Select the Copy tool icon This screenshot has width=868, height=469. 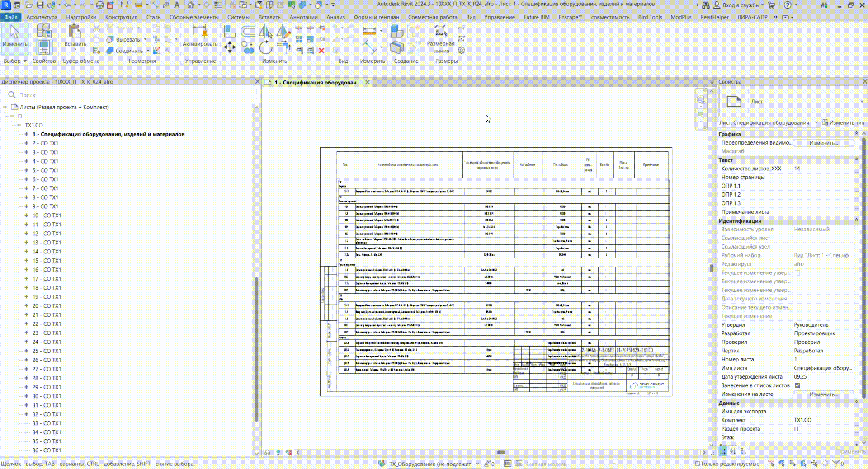[x=248, y=47]
